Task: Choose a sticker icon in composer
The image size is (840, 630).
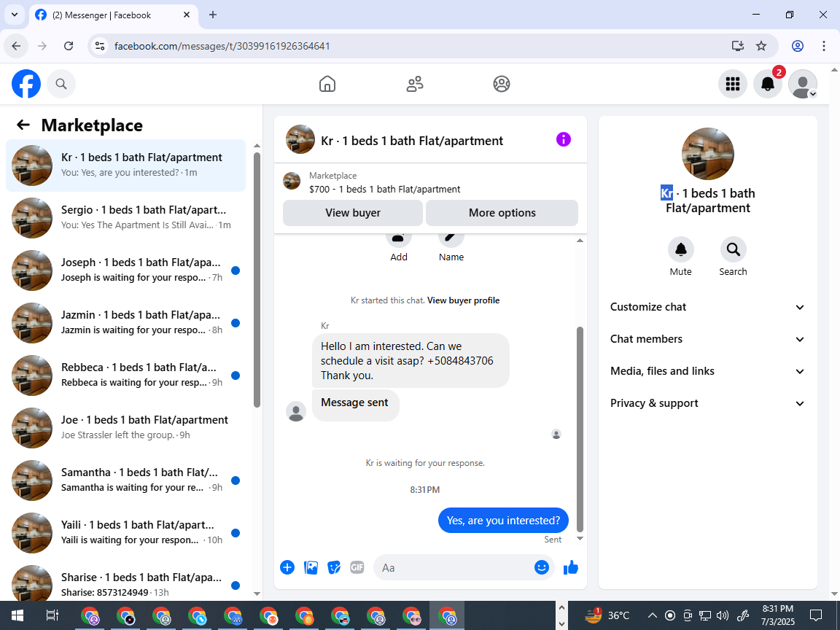Action: (334, 567)
